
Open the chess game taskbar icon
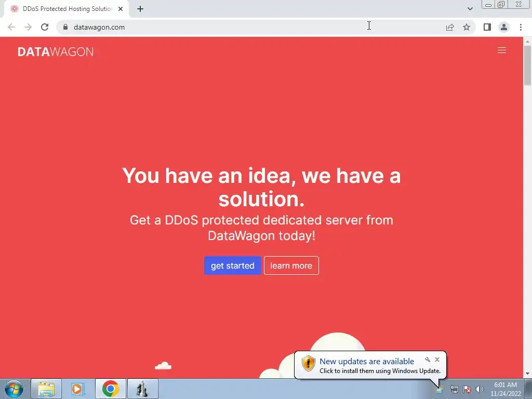click(x=143, y=389)
